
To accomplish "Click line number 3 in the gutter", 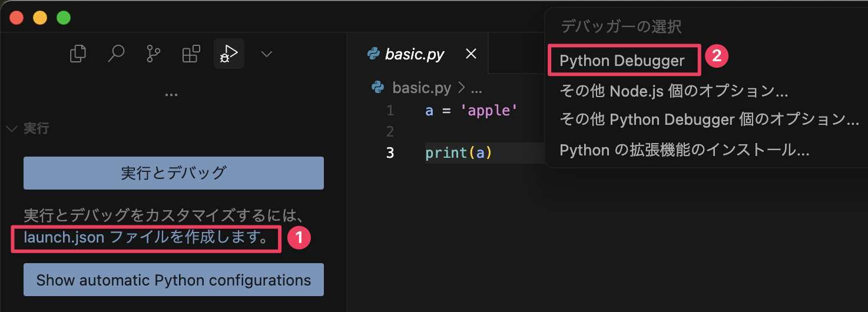I will [x=390, y=153].
